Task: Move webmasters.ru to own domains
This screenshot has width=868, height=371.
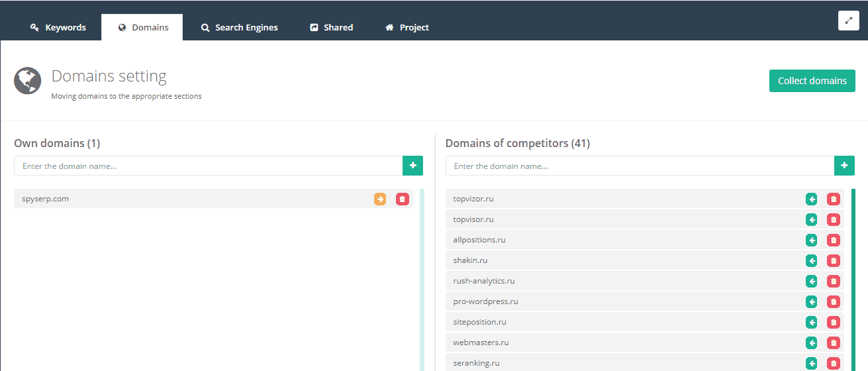Action: (x=812, y=343)
